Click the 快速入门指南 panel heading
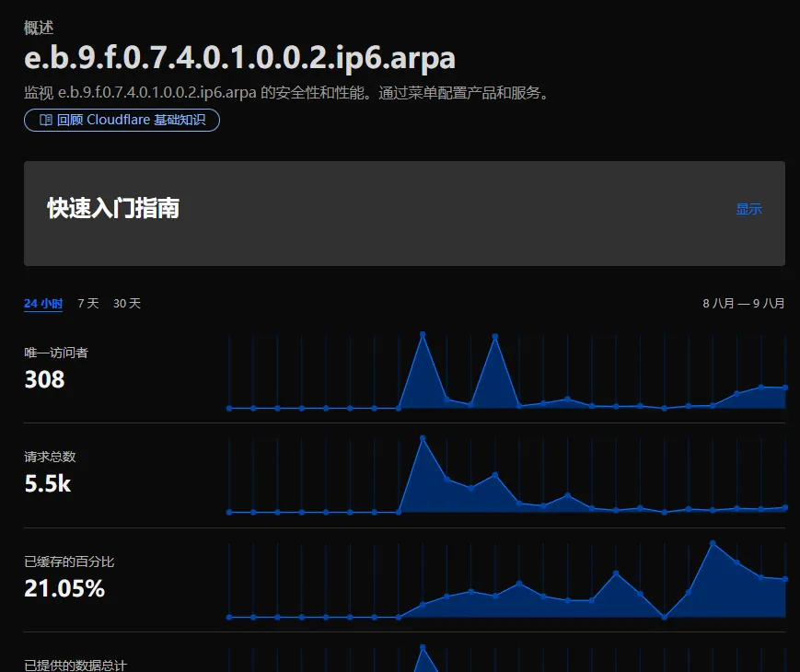The width and height of the screenshot is (800, 672). 113,209
